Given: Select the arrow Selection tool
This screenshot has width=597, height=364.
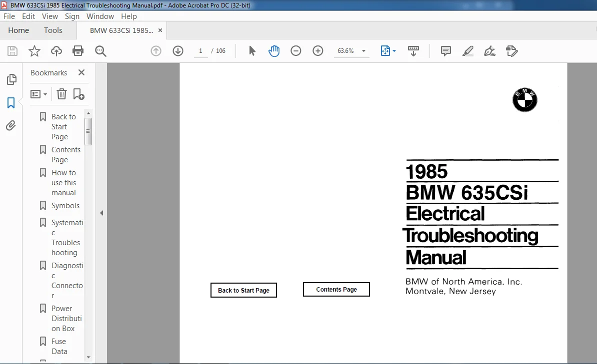Looking at the screenshot, I should 252,51.
